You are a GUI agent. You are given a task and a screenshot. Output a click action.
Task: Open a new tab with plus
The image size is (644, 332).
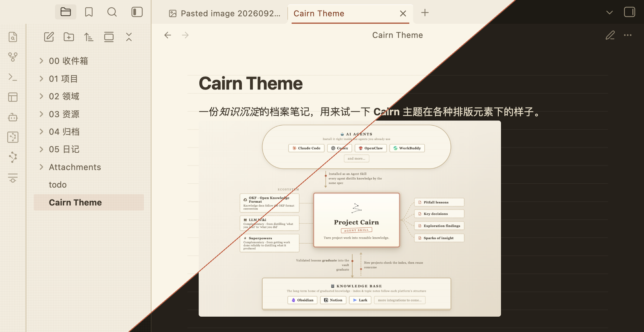(x=425, y=12)
